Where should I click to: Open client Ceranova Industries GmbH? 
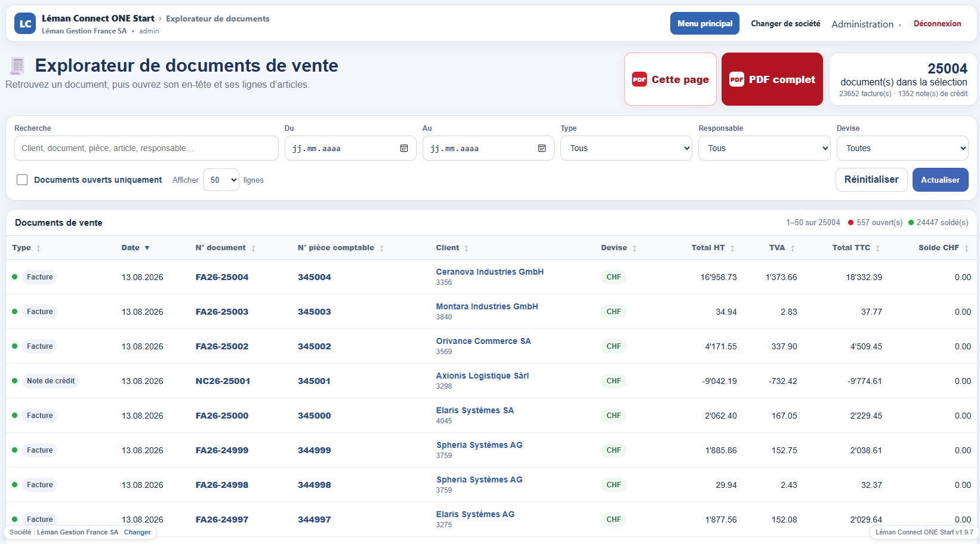[489, 272]
